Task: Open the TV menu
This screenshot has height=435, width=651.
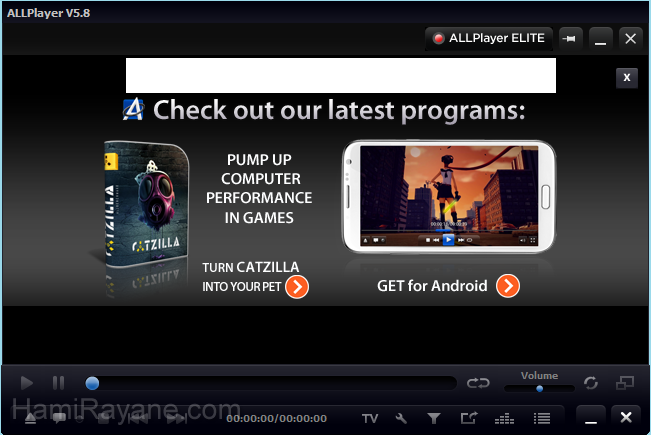Action: click(370, 418)
